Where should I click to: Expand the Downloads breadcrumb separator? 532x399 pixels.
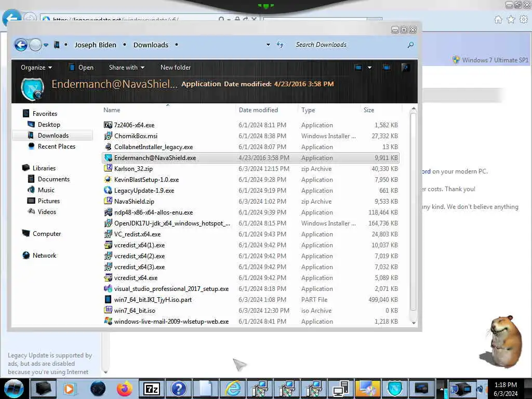(177, 45)
